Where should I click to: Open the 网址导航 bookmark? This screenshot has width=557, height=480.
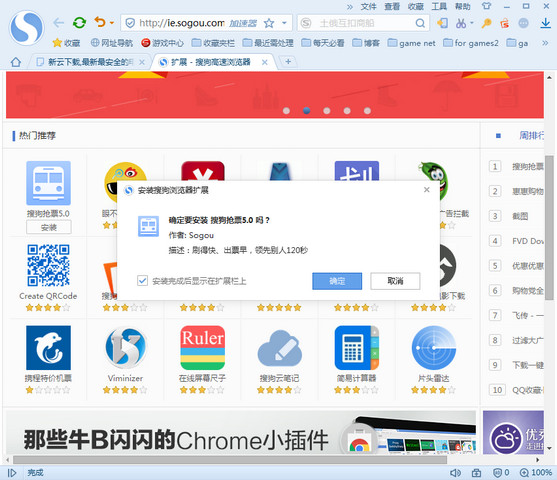click(x=112, y=43)
